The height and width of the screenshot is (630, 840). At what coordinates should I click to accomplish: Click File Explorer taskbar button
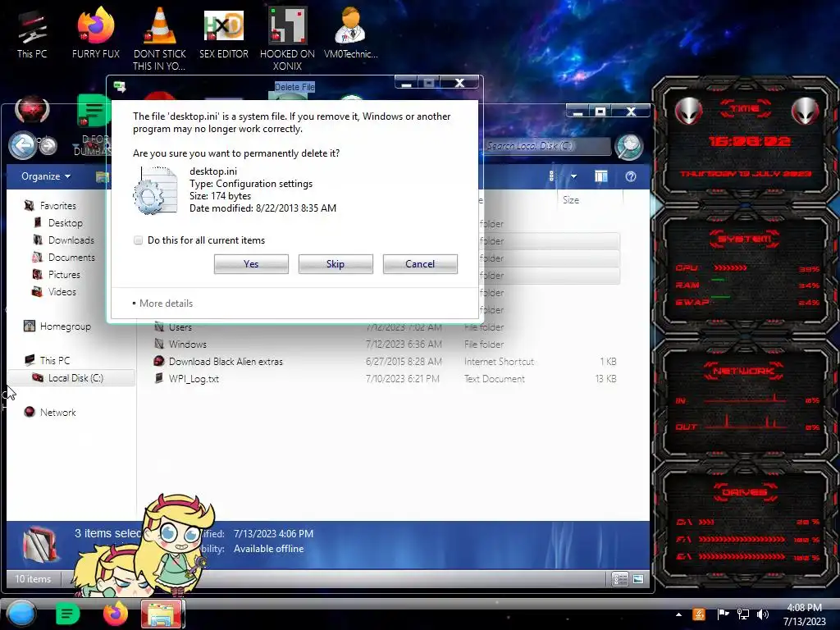tap(162, 614)
